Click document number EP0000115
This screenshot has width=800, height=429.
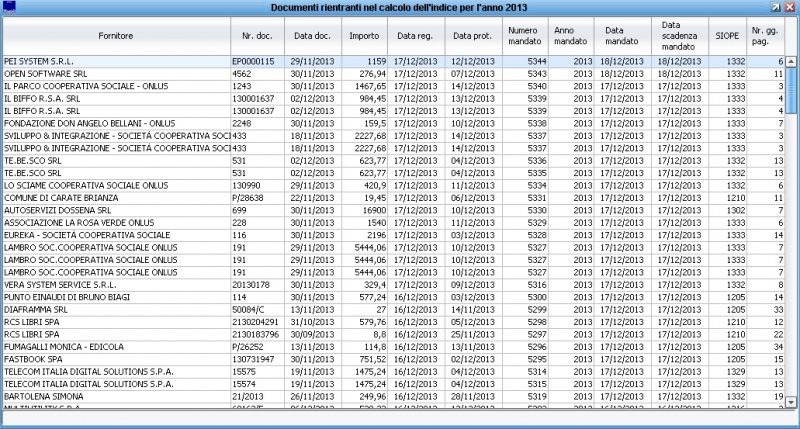[x=253, y=61]
